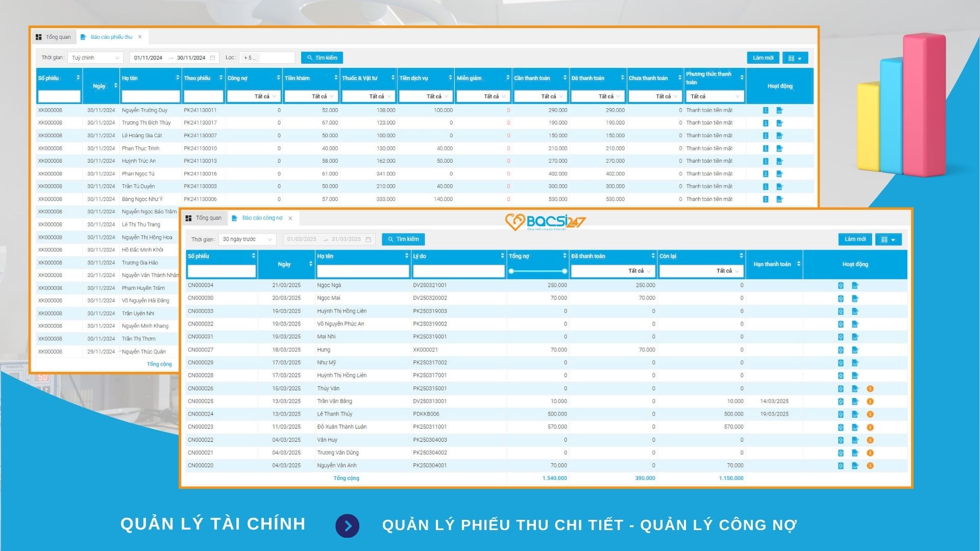The height and width of the screenshot is (551, 980).
Task: Sort receipt report by Ngày column
Action: click(116, 86)
